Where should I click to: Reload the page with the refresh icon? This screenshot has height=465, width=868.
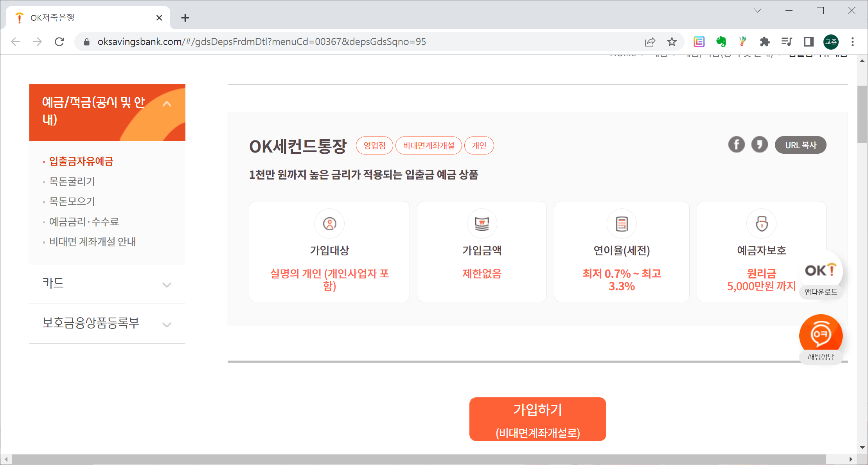pos(59,41)
